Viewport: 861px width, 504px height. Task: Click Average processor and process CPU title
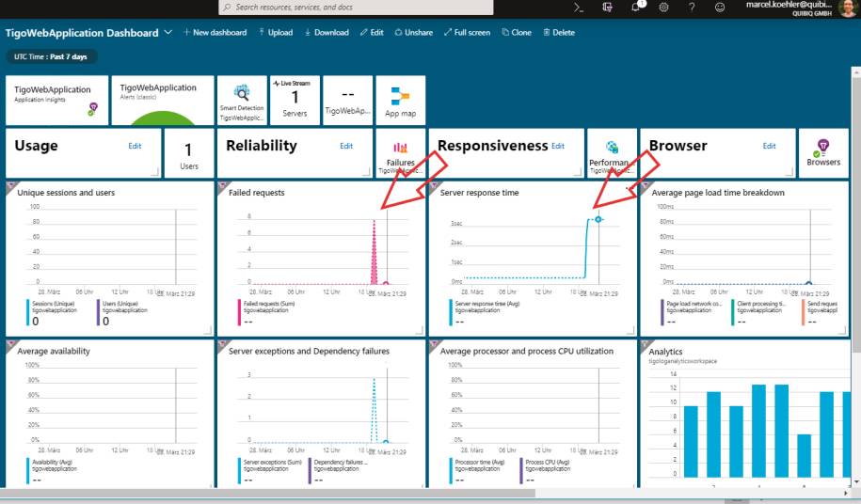point(527,351)
